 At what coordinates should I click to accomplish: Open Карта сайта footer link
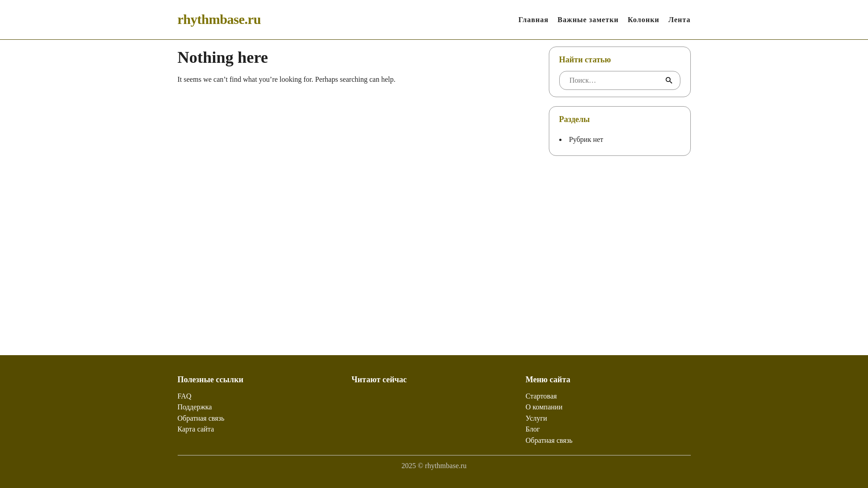[195, 429]
